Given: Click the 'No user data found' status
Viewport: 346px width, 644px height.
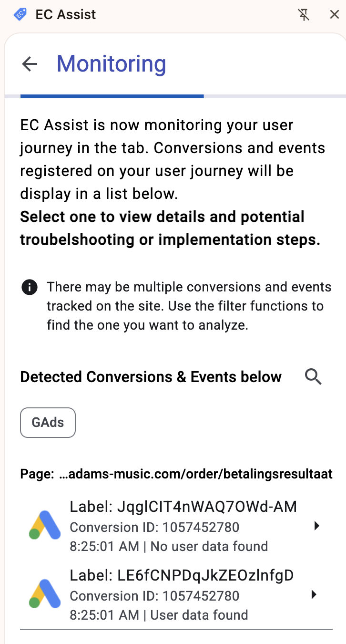Looking at the screenshot, I should point(209,546).
